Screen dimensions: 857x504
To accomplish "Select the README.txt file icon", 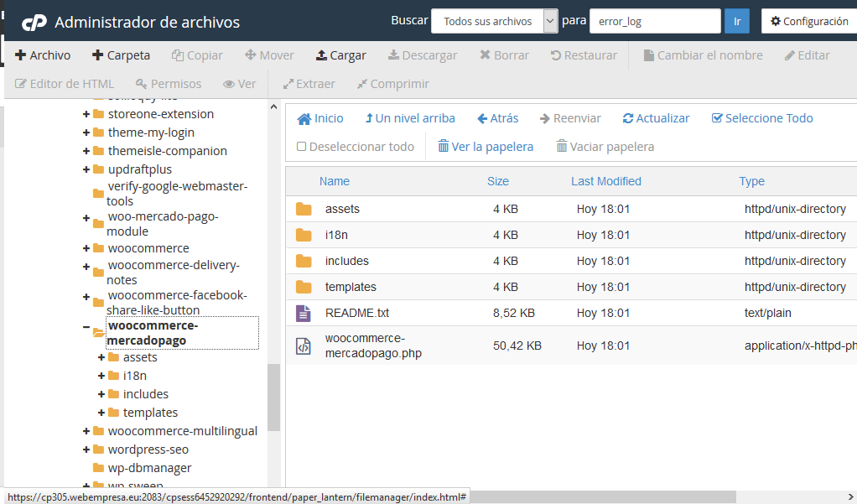I will 304,314.
